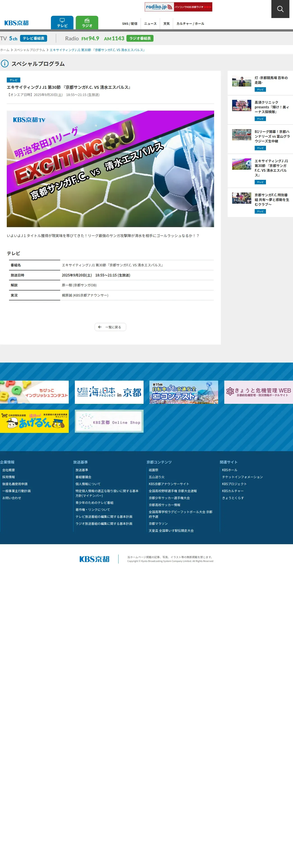Click the 解説 value 原一樹 (京都サンガOB)
Image resolution: width=293 pixels, height=868 pixels.
point(79,285)
